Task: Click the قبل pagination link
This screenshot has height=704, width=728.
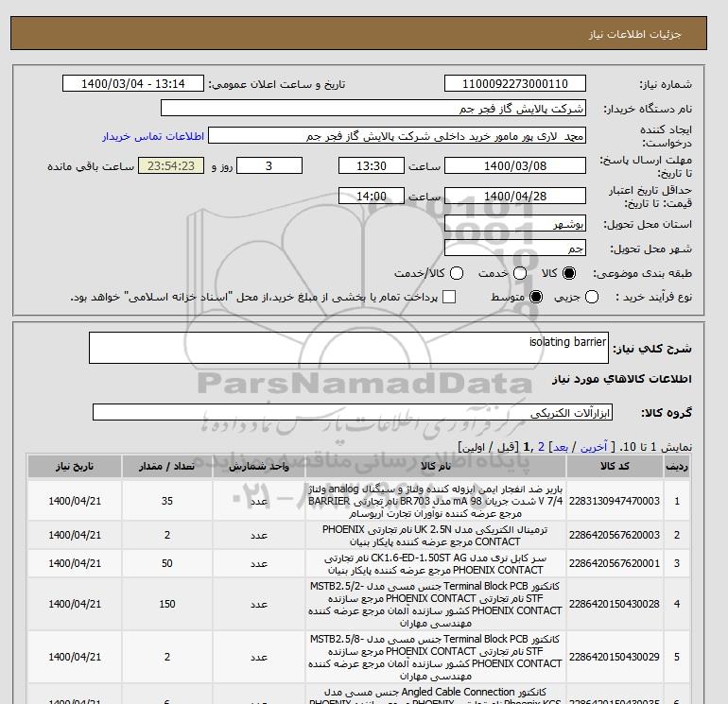Action: (506, 447)
